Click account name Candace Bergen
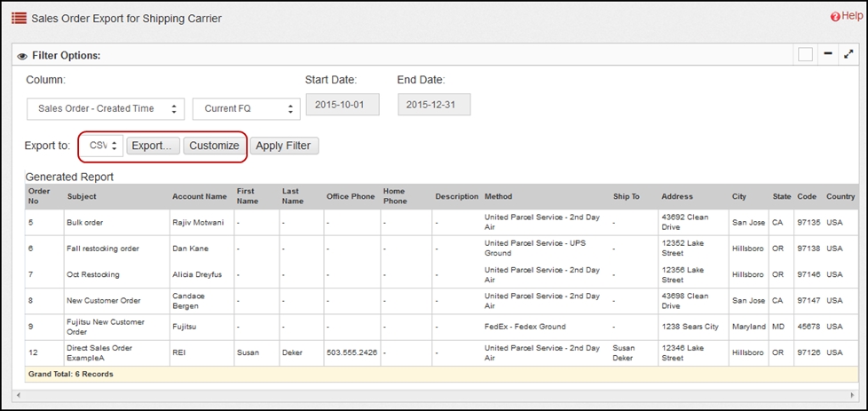This screenshot has height=411, width=868. (188, 301)
